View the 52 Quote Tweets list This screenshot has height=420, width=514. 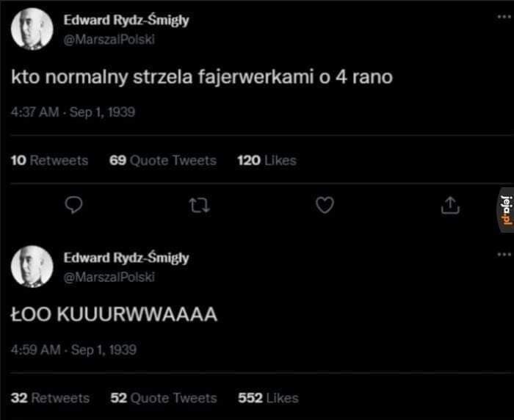pos(163,398)
